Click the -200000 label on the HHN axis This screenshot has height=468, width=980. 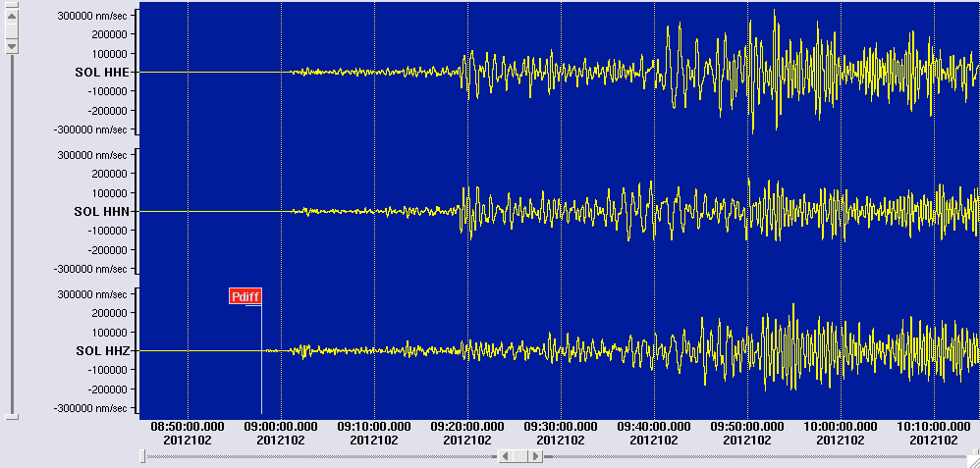[108, 250]
